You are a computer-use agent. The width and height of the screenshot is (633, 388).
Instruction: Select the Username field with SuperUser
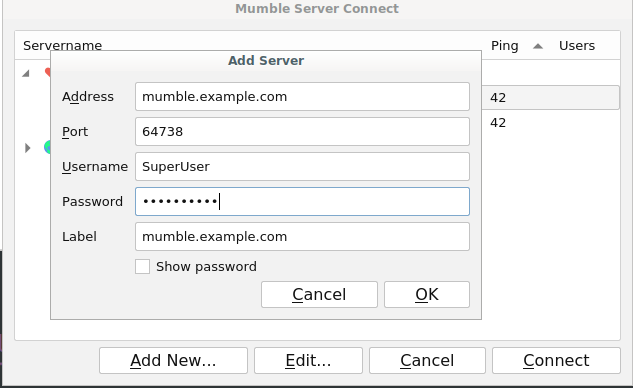pyautogui.click(x=302, y=166)
